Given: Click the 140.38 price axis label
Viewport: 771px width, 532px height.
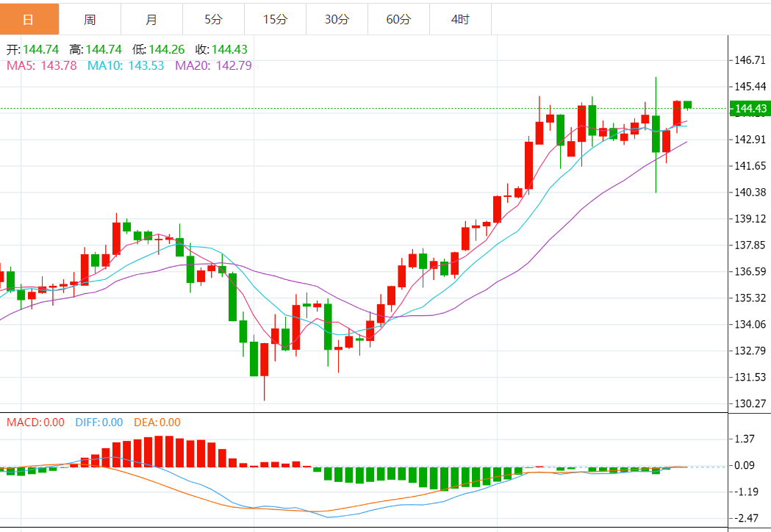Looking at the screenshot, I should click(x=750, y=193).
